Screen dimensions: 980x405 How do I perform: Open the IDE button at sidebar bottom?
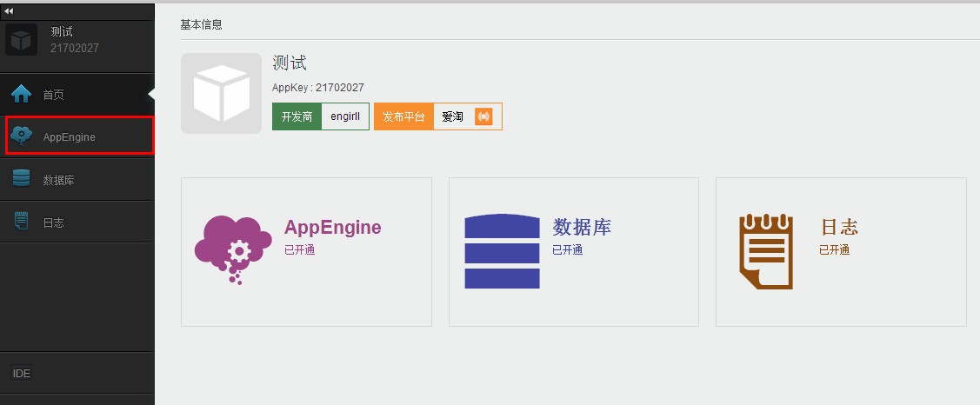(x=21, y=373)
